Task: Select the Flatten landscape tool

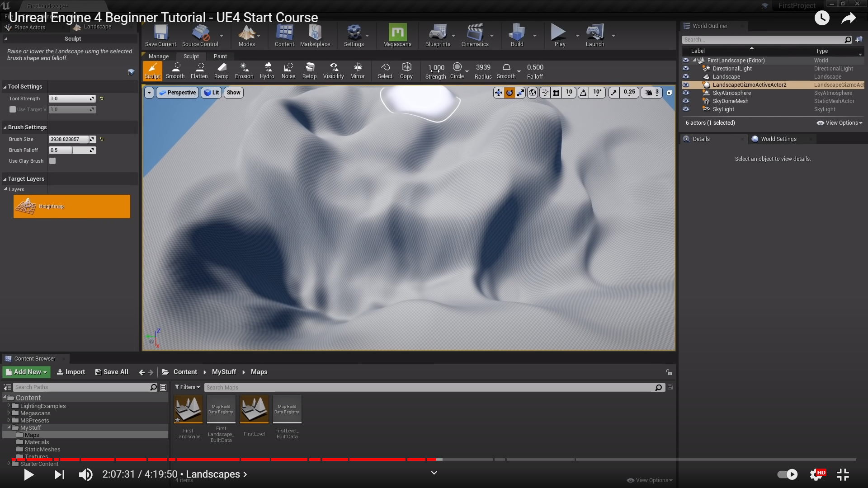Action: tap(199, 71)
